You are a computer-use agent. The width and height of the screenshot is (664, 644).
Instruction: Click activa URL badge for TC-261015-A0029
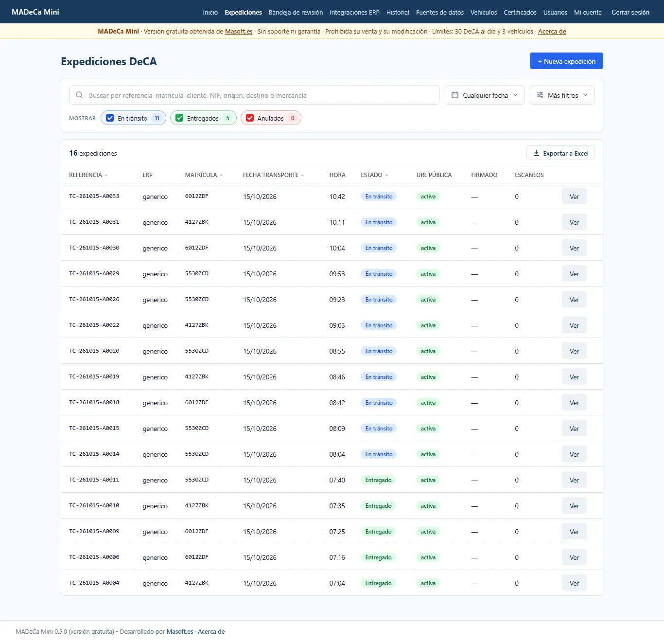tap(428, 274)
